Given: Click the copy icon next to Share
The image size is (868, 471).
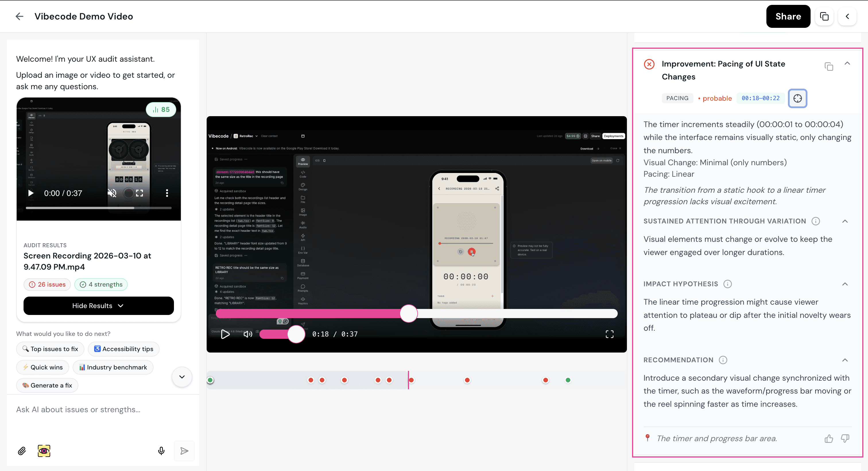Looking at the screenshot, I should 824,16.
